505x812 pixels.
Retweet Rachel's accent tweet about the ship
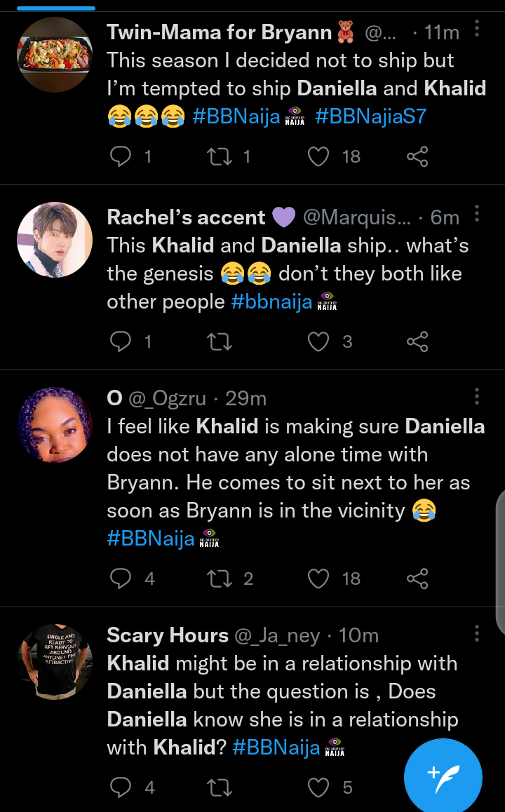coord(220,341)
